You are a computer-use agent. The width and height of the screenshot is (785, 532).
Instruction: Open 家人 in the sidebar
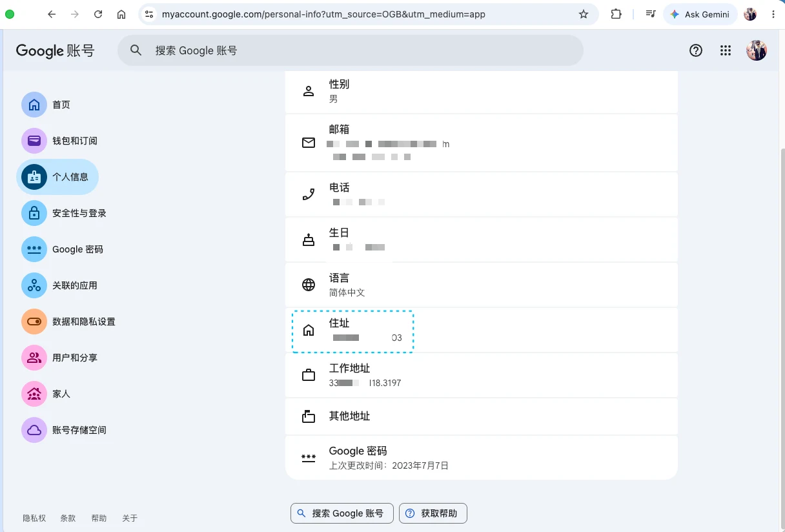(46, 394)
